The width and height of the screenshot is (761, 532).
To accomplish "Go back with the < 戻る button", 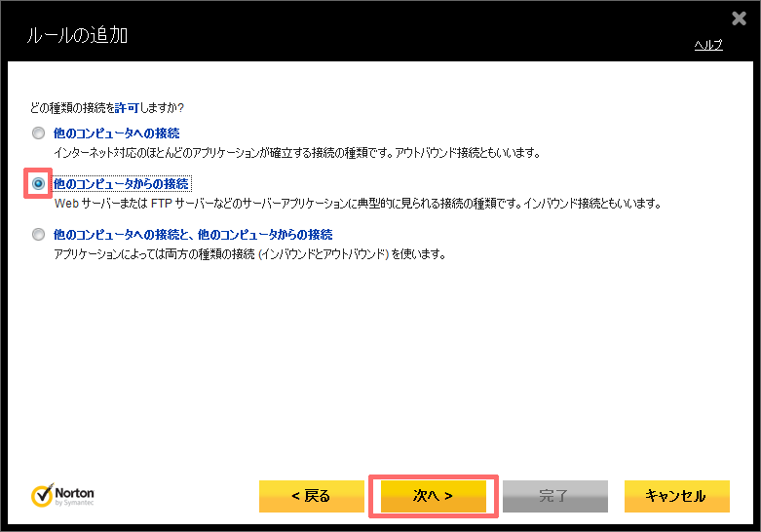I will 311,496.
